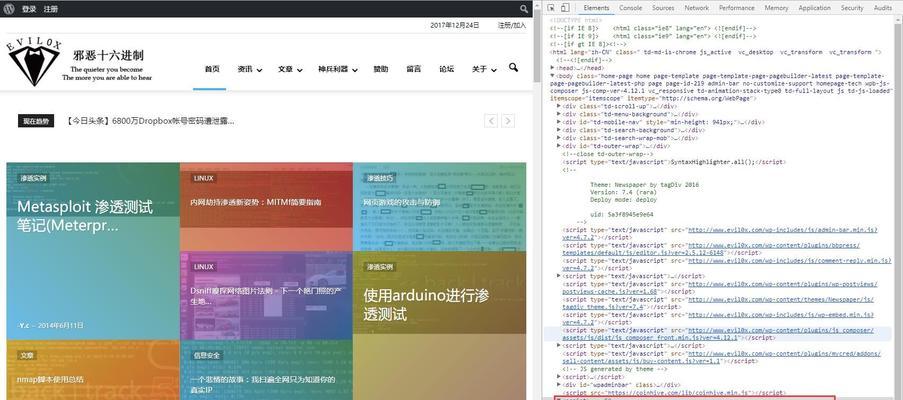Expand the wpadminbar div node
This screenshot has width=903, height=400.
tap(559, 384)
